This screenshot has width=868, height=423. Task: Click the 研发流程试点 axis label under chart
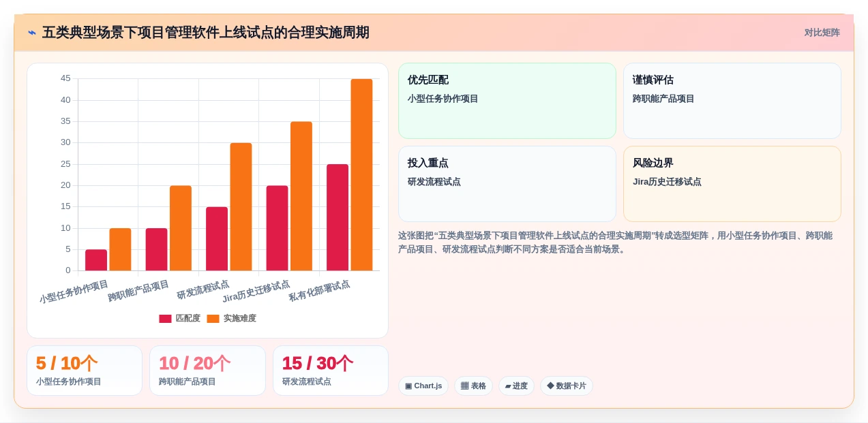coord(203,290)
